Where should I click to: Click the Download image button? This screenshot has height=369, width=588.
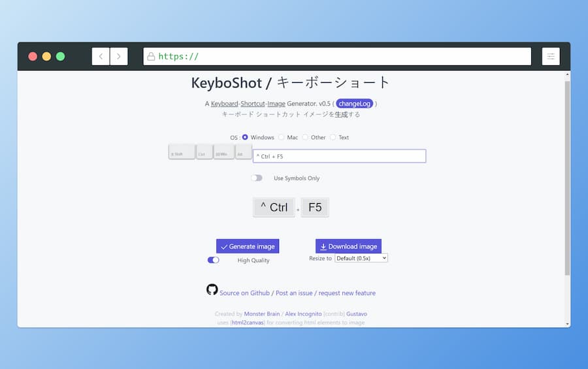point(348,246)
